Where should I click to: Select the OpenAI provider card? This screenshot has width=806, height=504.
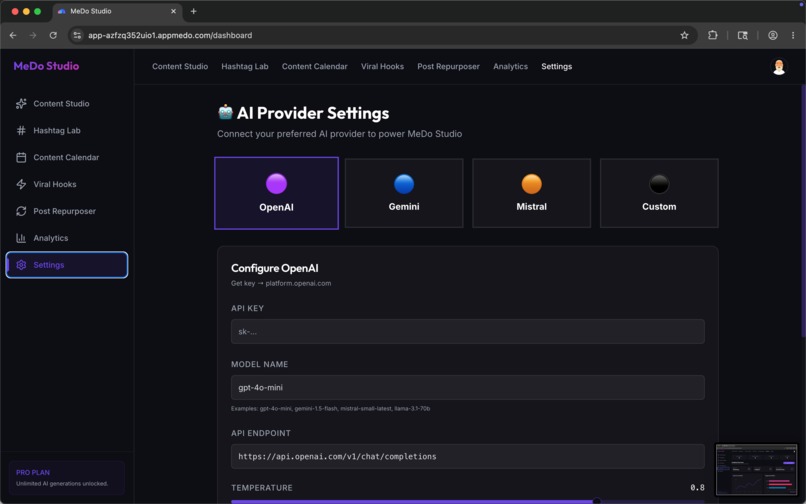(x=276, y=193)
